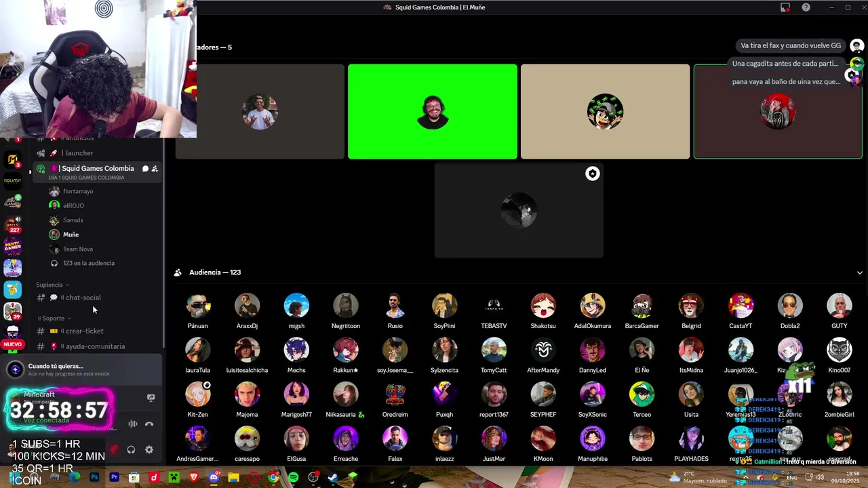
Task: Invite people to Squid Games Colombia stage
Action: [x=155, y=169]
